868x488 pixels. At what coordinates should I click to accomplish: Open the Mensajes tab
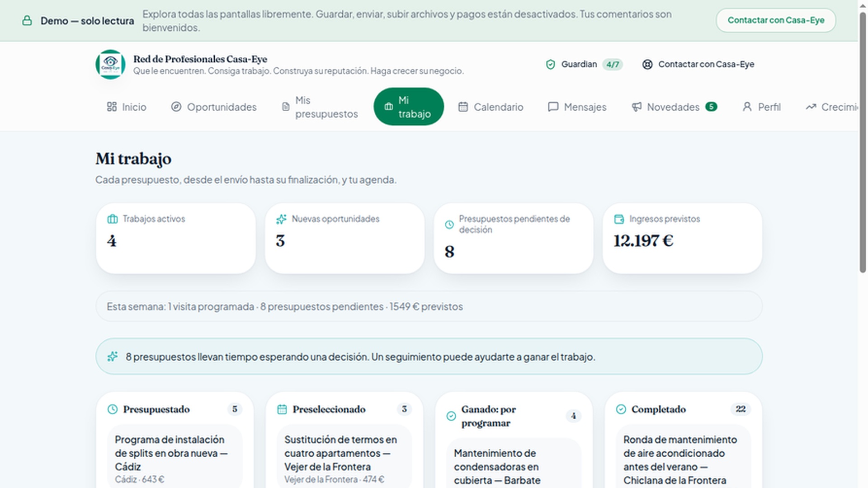(x=577, y=107)
